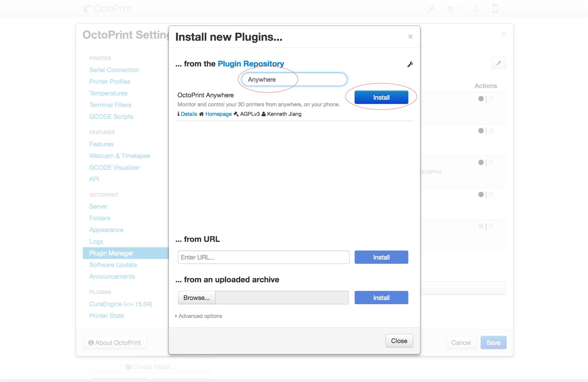The width and height of the screenshot is (588, 382).
Task: Install plugin from URL button
Action: pyautogui.click(x=381, y=257)
